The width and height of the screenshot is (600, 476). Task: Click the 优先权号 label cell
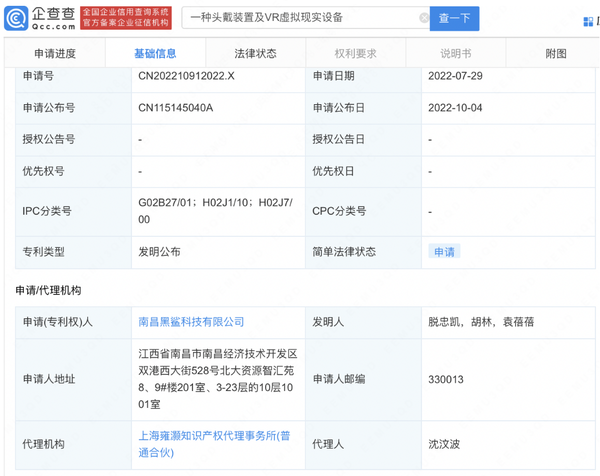point(73,171)
